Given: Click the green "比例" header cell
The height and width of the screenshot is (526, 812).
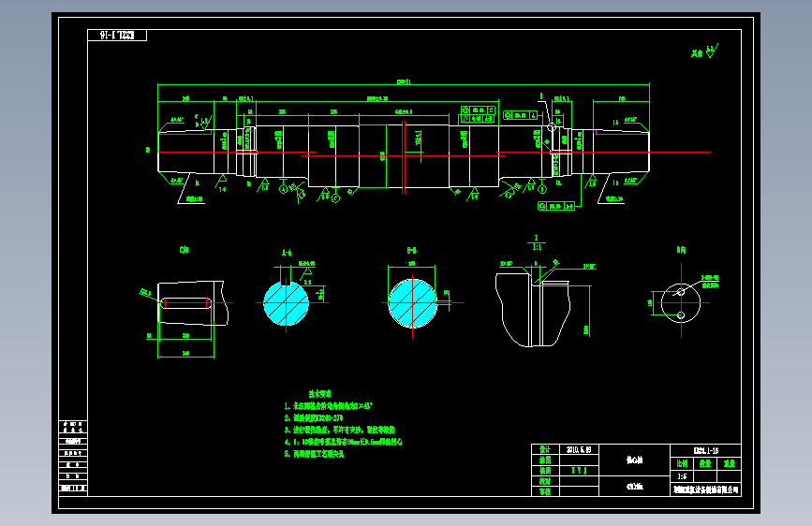Looking at the screenshot, I should [x=682, y=463].
